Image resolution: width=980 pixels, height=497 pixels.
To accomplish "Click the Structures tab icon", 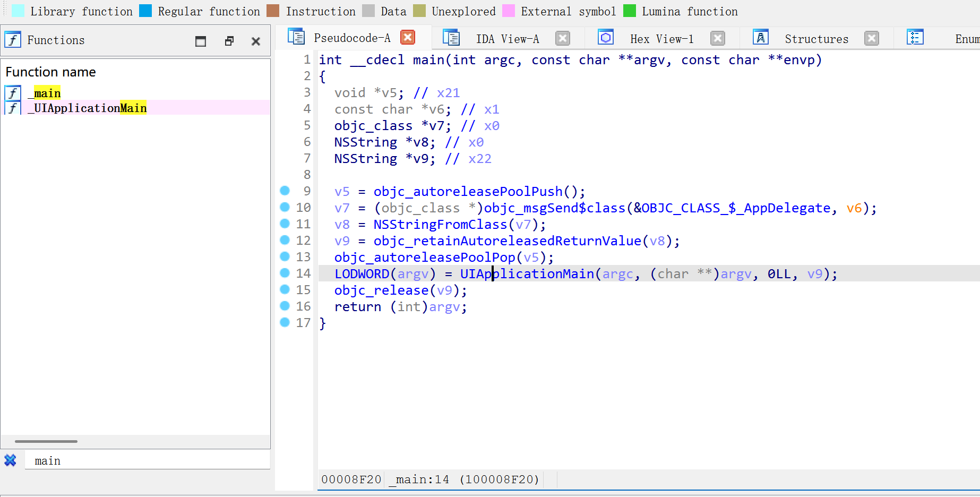I will click(x=760, y=38).
